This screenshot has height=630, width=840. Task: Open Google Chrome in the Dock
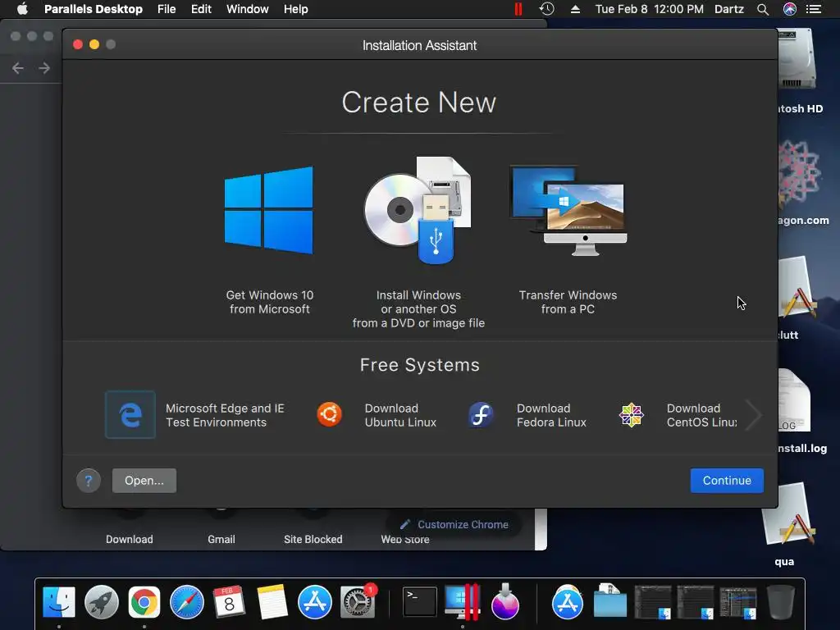144,601
